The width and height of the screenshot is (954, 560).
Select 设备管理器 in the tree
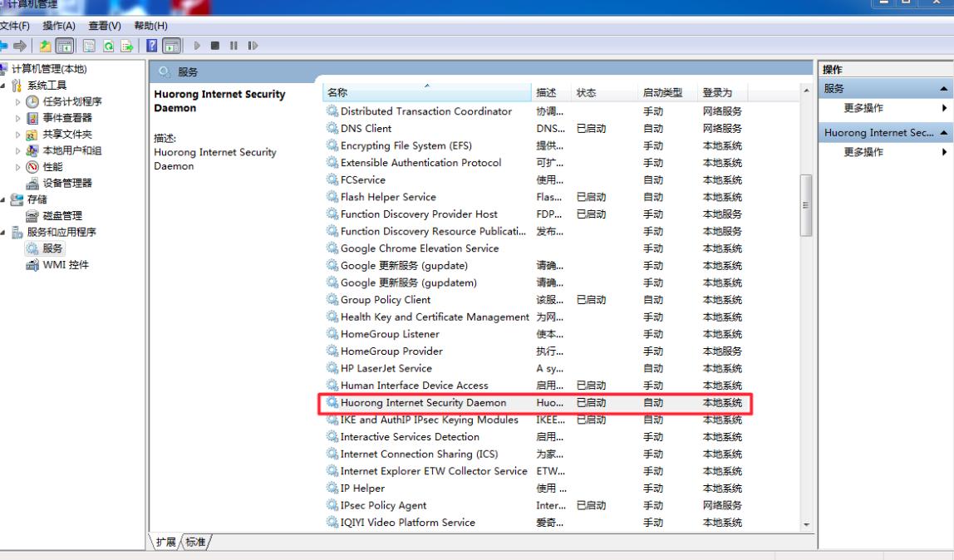pyautogui.click(x=66, y=183)
